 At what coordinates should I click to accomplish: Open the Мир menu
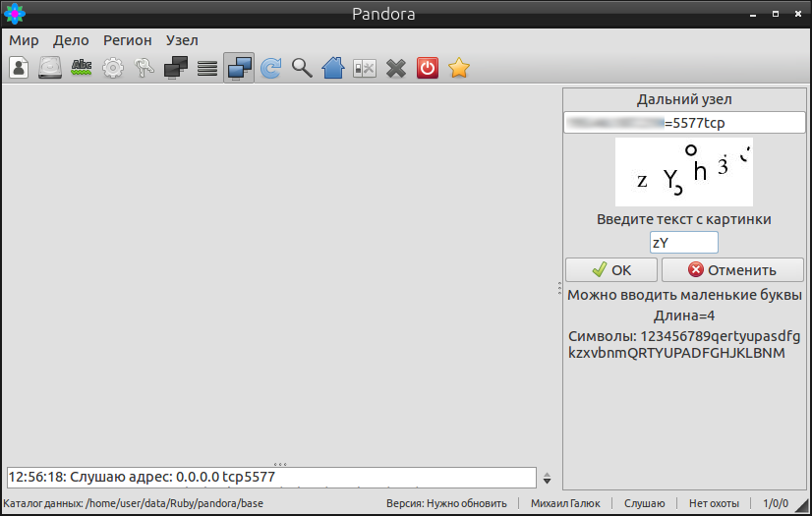(x=24, y=40)
